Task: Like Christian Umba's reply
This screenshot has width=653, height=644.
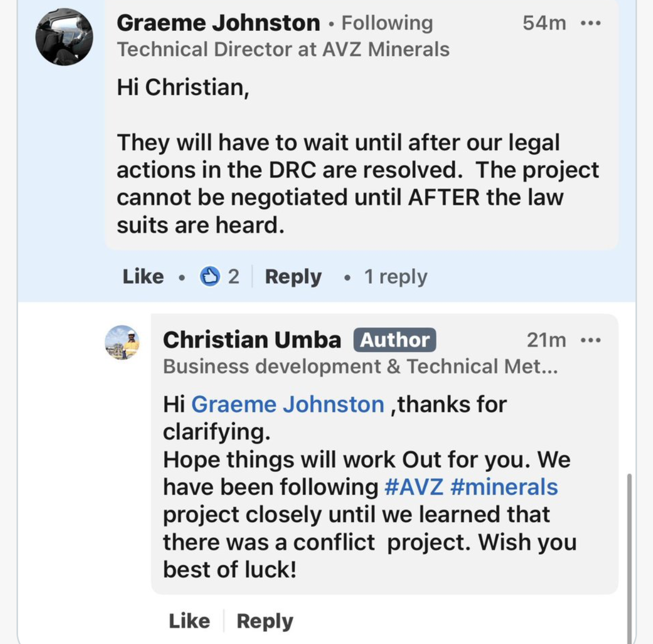Action: 189,621
